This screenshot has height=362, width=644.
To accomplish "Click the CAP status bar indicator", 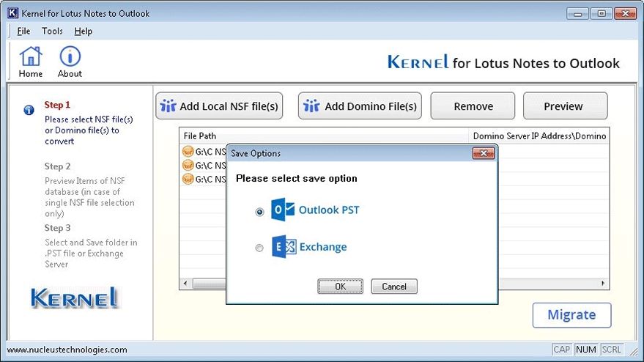I will tap(561, 350).
